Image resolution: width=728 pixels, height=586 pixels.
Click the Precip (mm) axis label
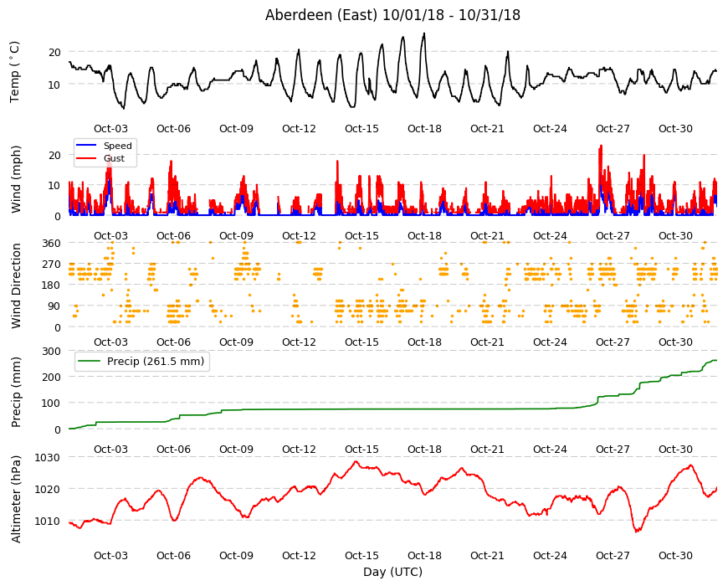[16, 392]
